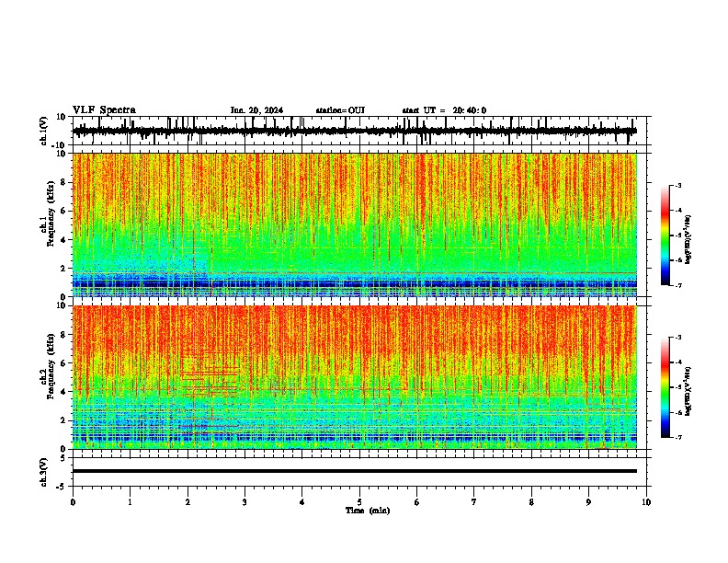Viewport: 728px width, 563px height.
Task: Click time axis tick label "2"
Action: (188, 502)
